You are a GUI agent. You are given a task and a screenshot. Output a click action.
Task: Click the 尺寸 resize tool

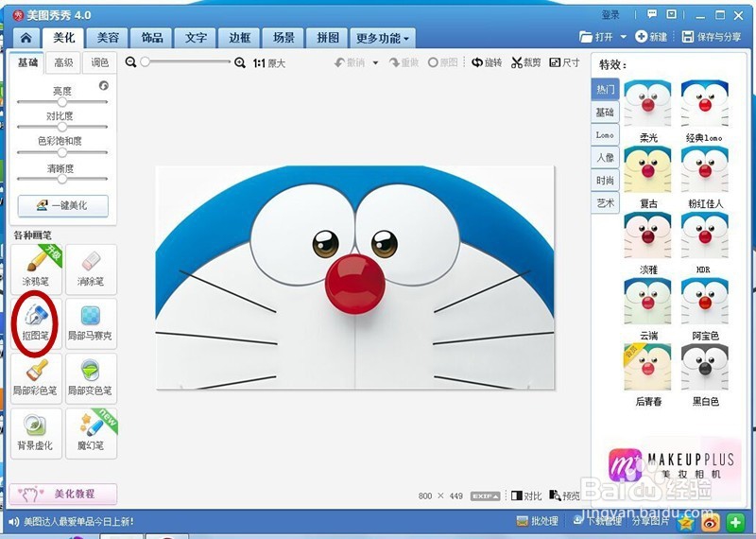[564, 62]
